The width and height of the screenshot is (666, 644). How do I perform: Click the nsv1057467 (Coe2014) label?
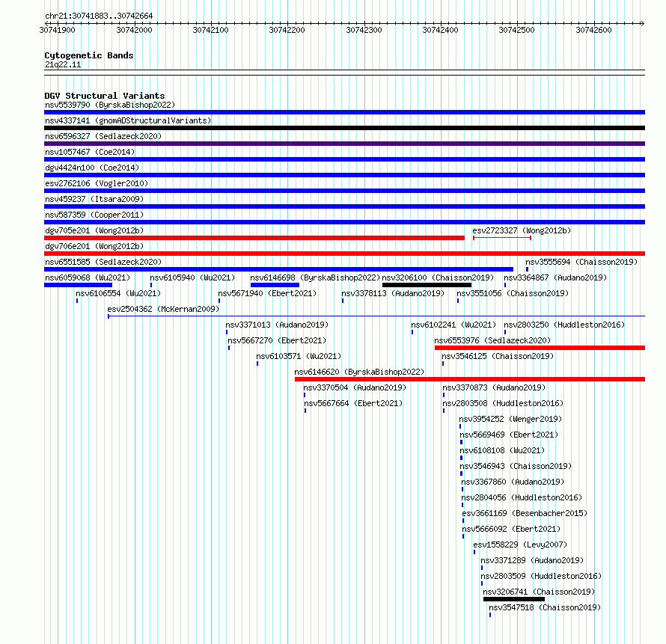(x=90, y=152)
